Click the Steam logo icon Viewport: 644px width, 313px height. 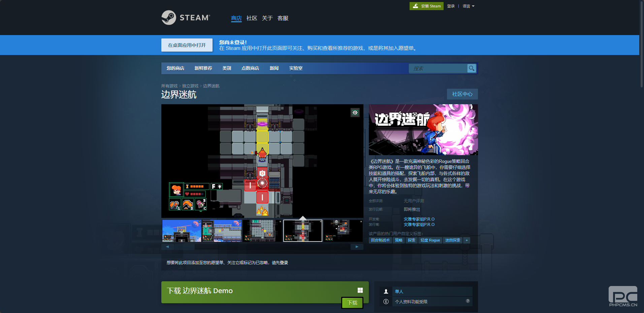click(169, 18)
